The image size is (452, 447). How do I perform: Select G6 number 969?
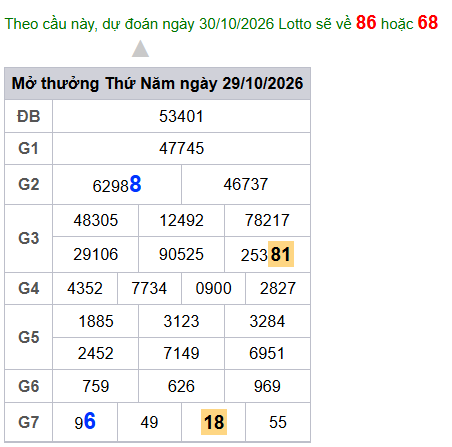tap(267, 386)
